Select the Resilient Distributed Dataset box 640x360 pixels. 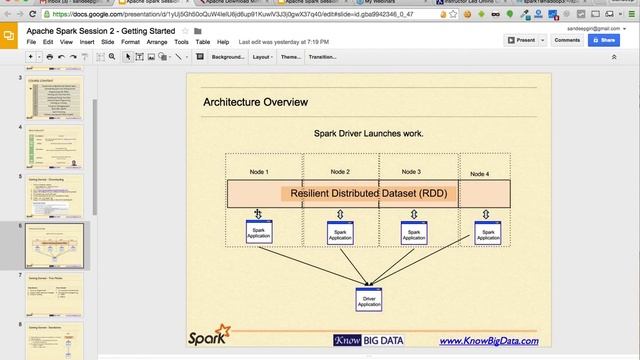coord(369,193)
